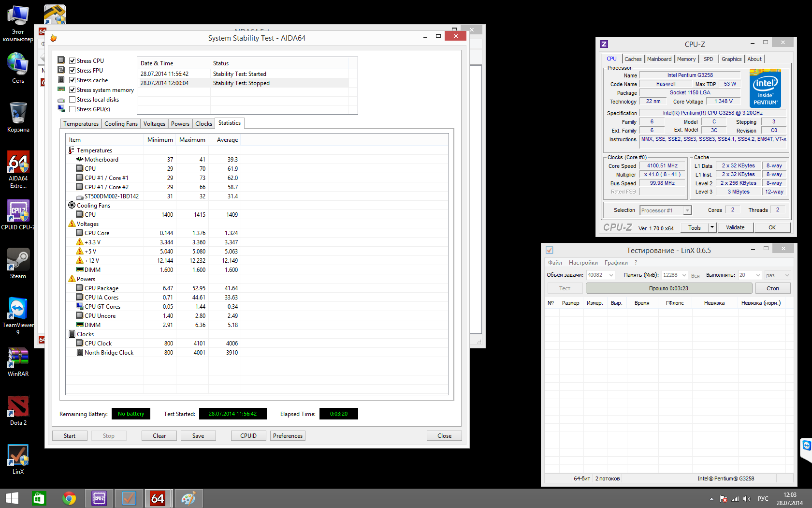The image size is (812, 508).
Task: Click the LinX progress bar showing Прошло 0:03:23
Action: 669,288
